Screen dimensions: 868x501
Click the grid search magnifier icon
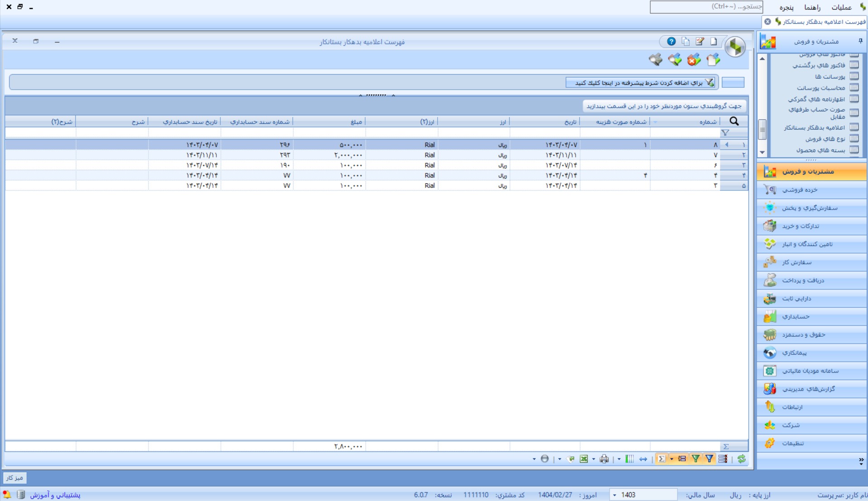click(x=734, y=121)
